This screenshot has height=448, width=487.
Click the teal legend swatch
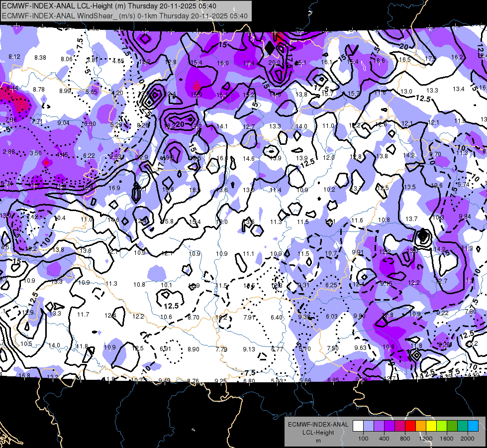coord(463,426)
